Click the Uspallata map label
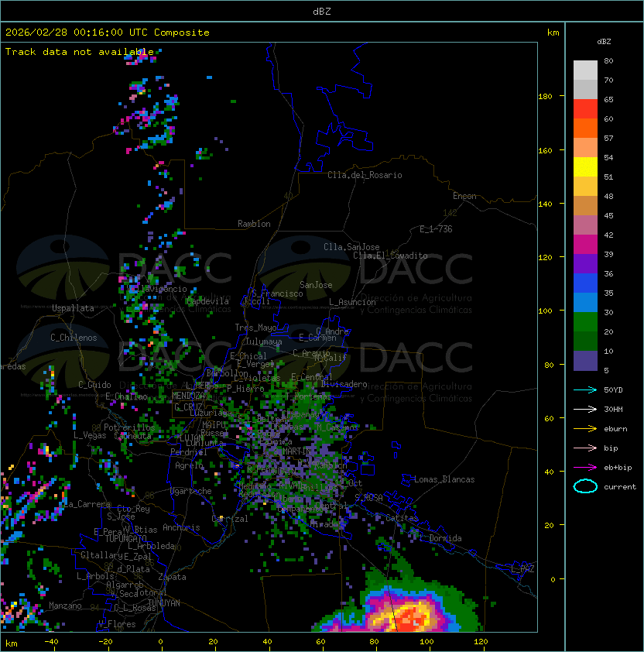The height and width of the screenshot is (652, 644). [73, 308]
